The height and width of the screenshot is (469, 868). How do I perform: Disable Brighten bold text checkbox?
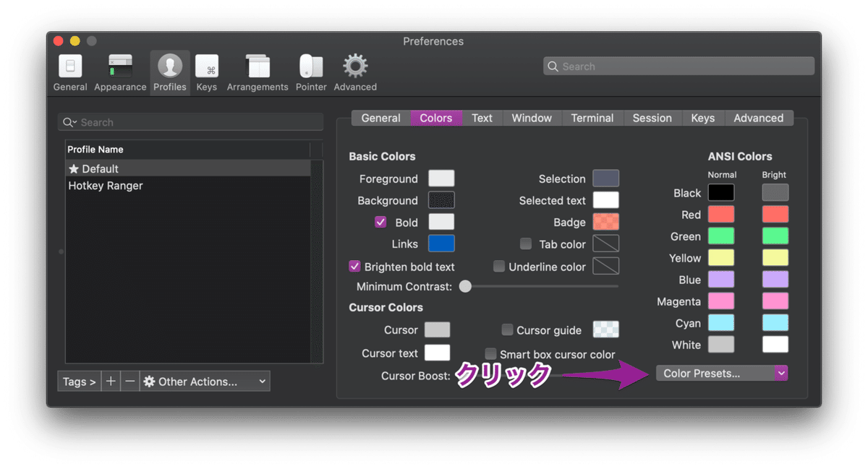tap(354, 266)
